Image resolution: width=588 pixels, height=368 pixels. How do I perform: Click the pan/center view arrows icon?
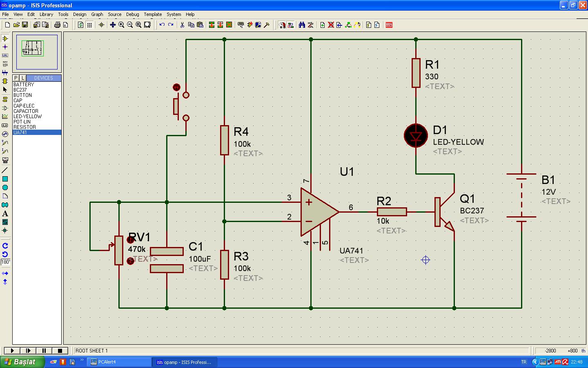113,25
